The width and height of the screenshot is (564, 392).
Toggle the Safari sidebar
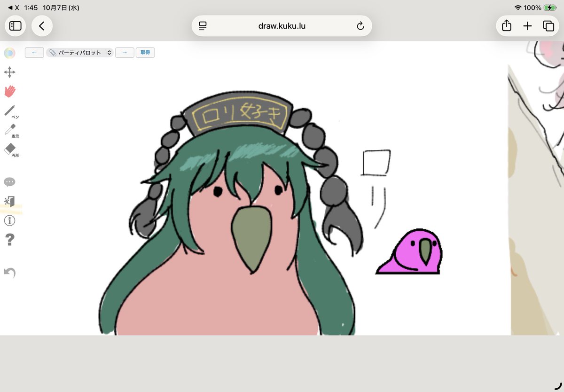(16, 26)
